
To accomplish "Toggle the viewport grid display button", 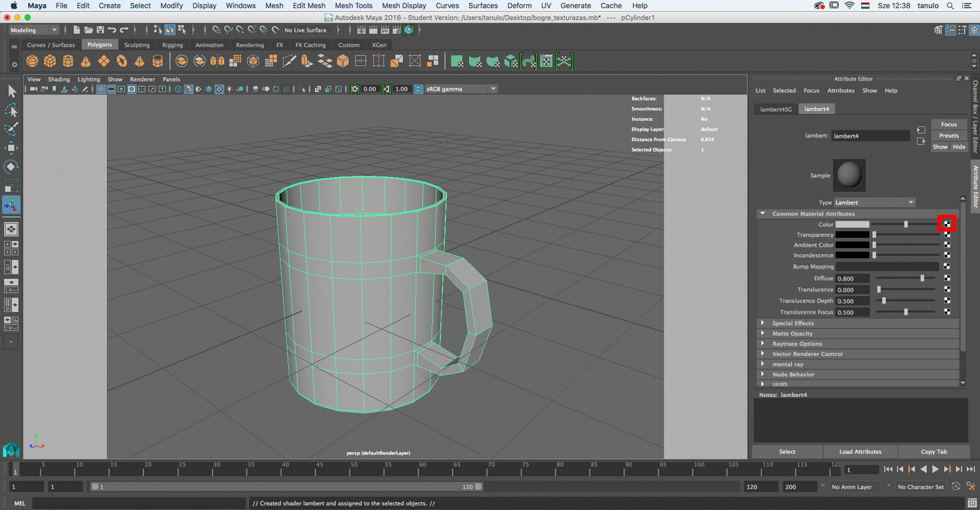I will click(x=101, y=89).
